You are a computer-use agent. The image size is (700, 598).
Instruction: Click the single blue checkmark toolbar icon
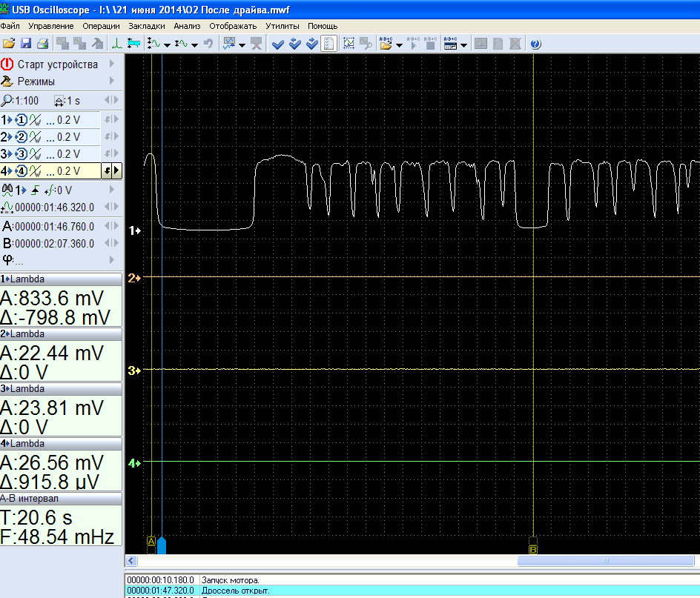tap(278, 44)
